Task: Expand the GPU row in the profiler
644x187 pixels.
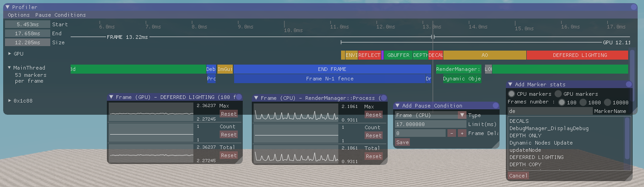Action: 10,54
